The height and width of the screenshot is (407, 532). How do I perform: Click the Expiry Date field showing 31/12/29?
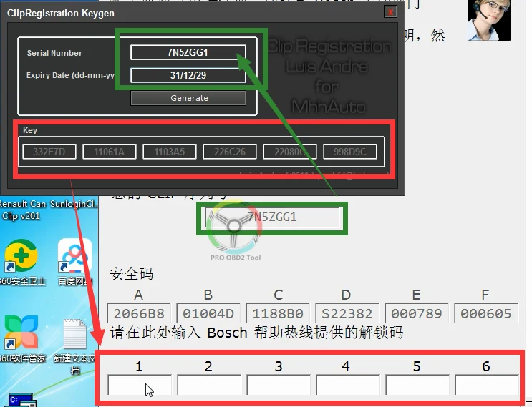[x=188, y=75]
